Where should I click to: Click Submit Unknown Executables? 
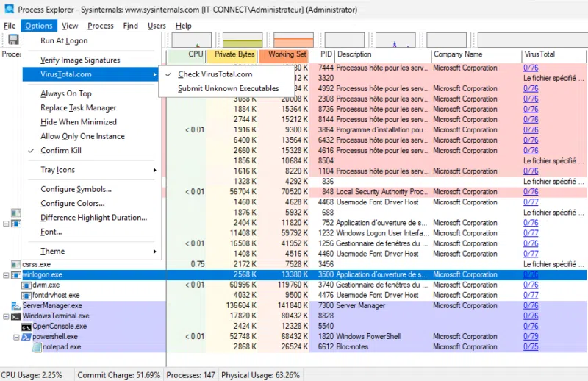pyautogui.click(x=228, y=88)
